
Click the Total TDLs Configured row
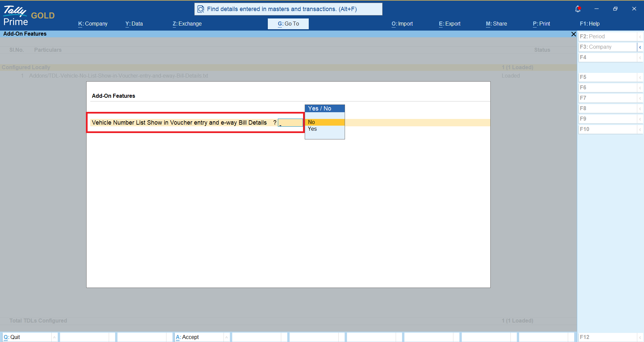click(x=288, y=320)
